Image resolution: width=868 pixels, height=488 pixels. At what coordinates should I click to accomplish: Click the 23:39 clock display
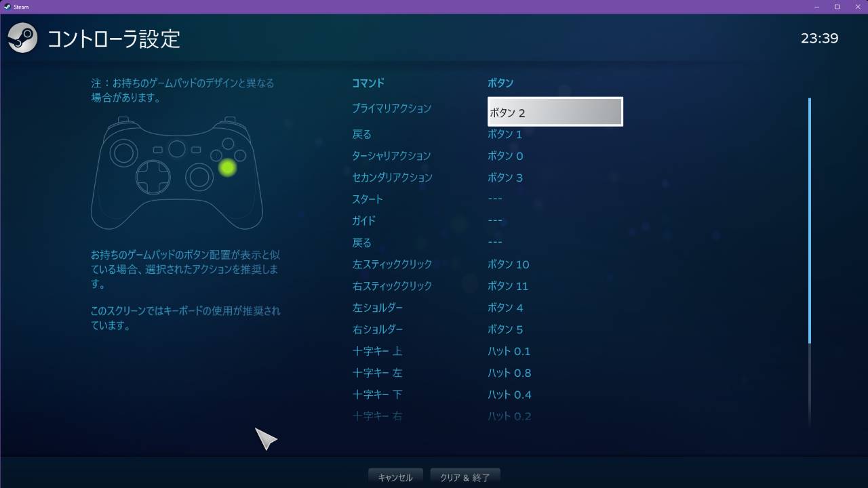tap(819, 39)
